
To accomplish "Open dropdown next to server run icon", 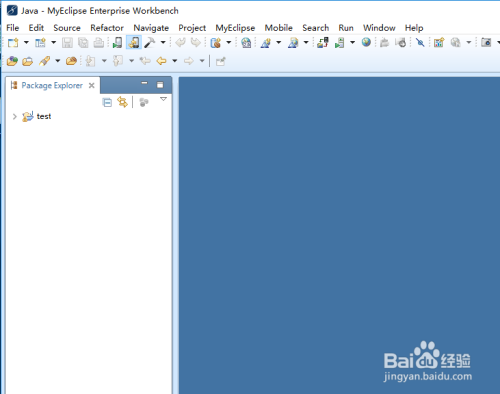I will (x=352, y=43).
